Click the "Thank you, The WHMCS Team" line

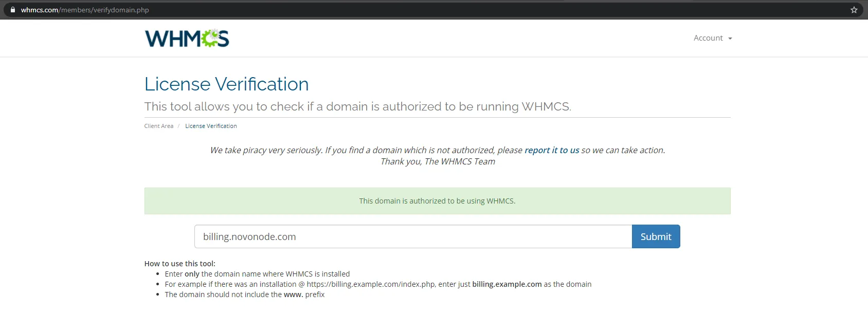pyautogui.click(x=438, y=161)
